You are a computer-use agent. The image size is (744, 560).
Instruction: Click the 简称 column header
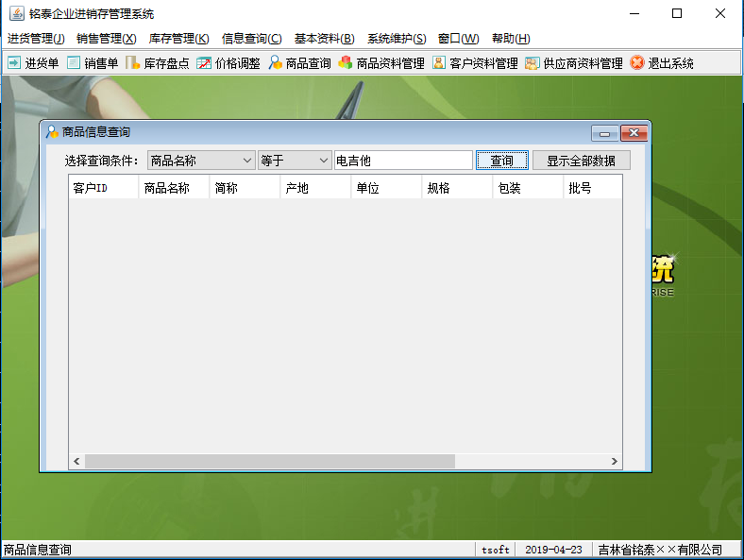[x=245, y=188]
